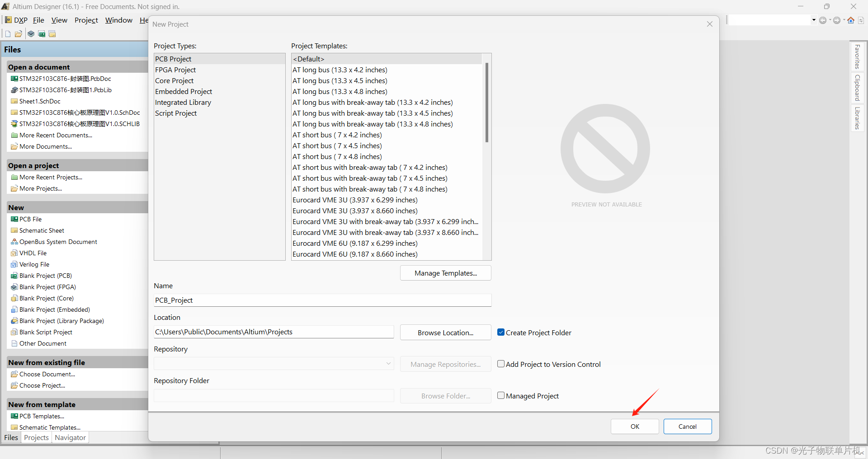This screenshot has width=868, height=459.
Task: Click the Choose Project link
Action: [42, 385]
